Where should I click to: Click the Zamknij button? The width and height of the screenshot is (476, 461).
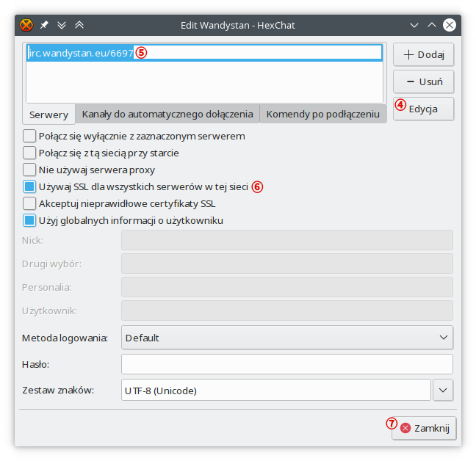424,428
